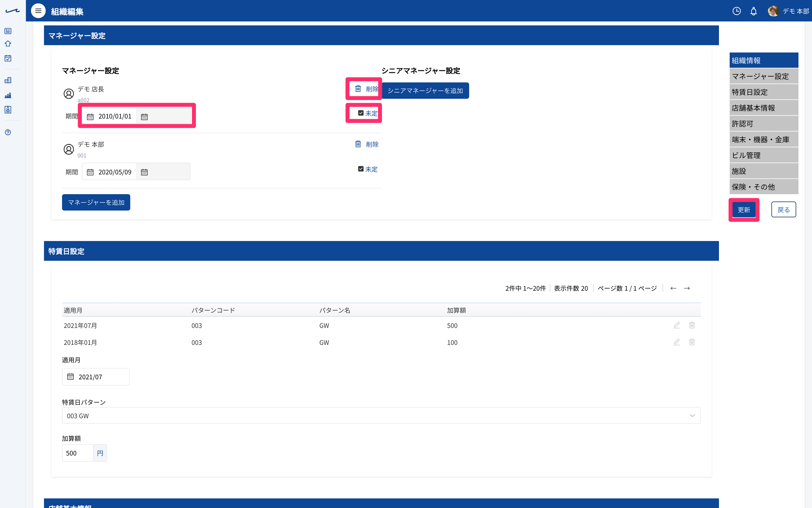Click the デモ 本部 manager avatar icon
The height and width of the screenshot is (508, 812).
(x=69, y=149)
